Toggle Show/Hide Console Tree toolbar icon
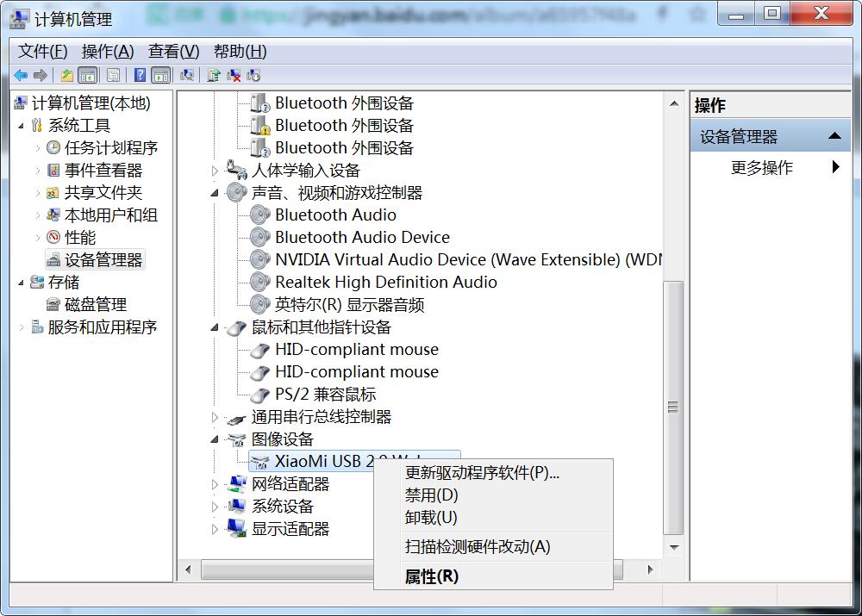 click(x=88, y=75)
